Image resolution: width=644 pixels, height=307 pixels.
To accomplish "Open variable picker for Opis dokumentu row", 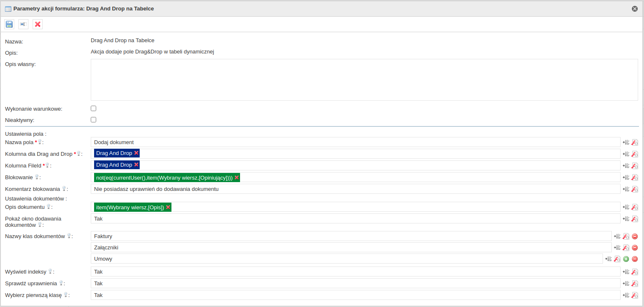I will click(626, 207).
